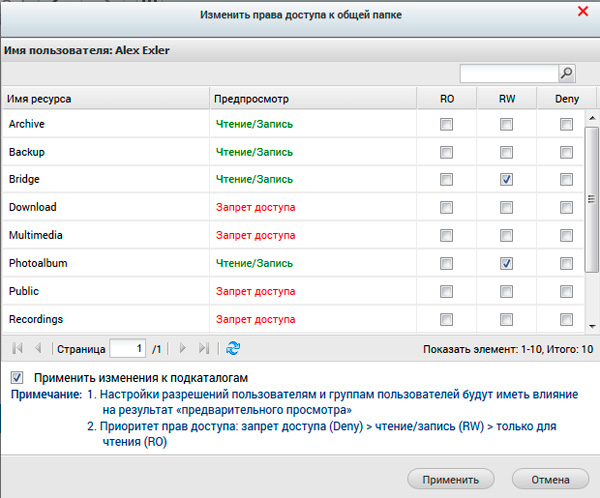This screenshot has height=498, width=600.
Task: Click the page number field
Action: point(127,349)
